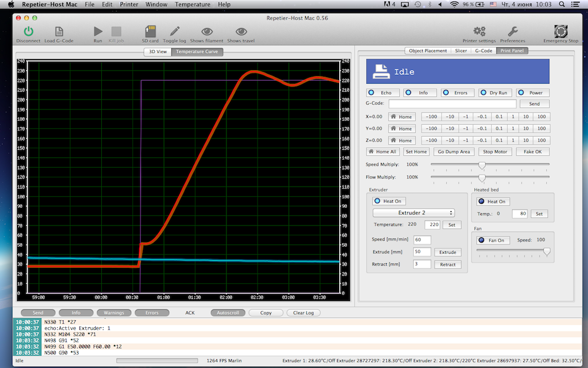This screenshot has width=588, height=368.
Task: Click the Speed Multiply slider handle
Action: [x=482, y=165]
